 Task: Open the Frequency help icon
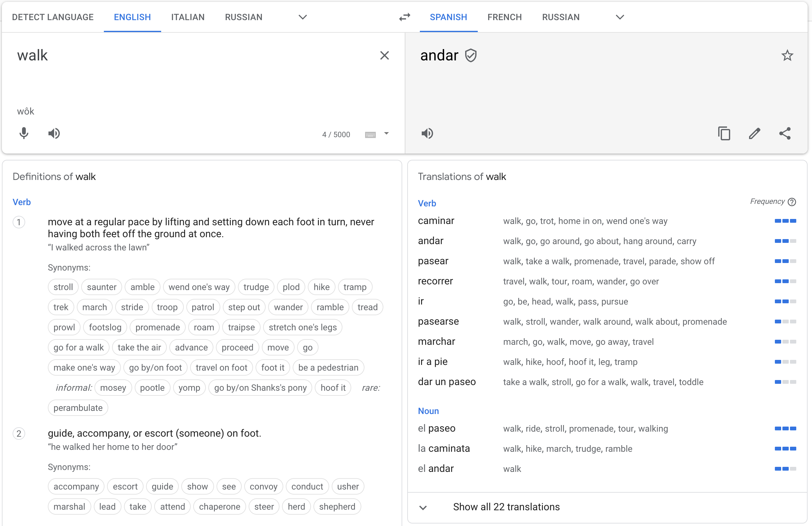[x=792, y=202]
